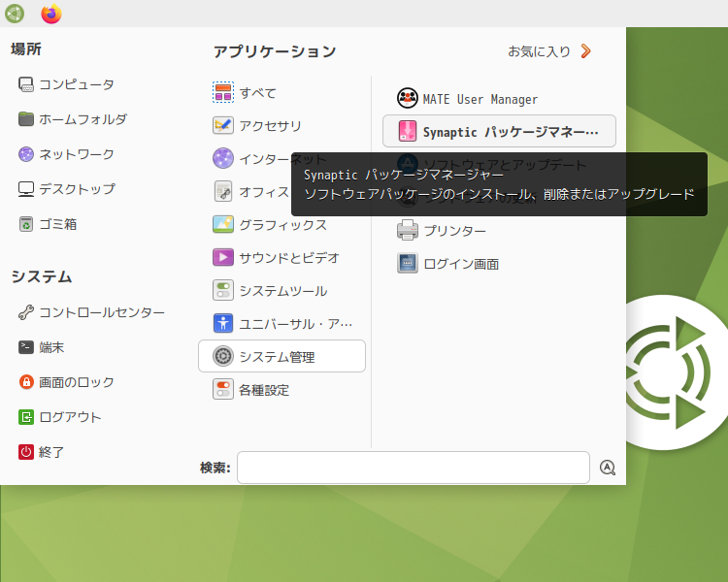Image resolution: width=728 pixels, height=582 pixels.
Task: Click the ホームフォルダ text label
Action: click(83, 119)
